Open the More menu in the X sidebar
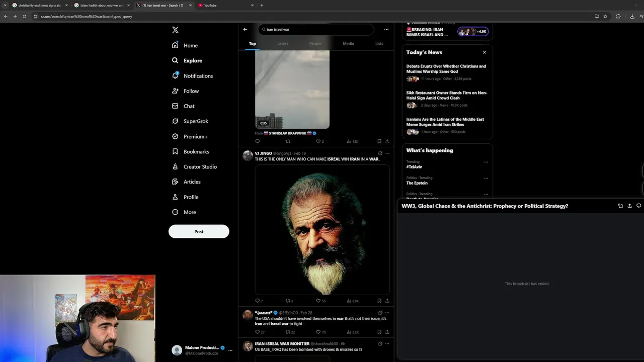 (x=184, y=212)
